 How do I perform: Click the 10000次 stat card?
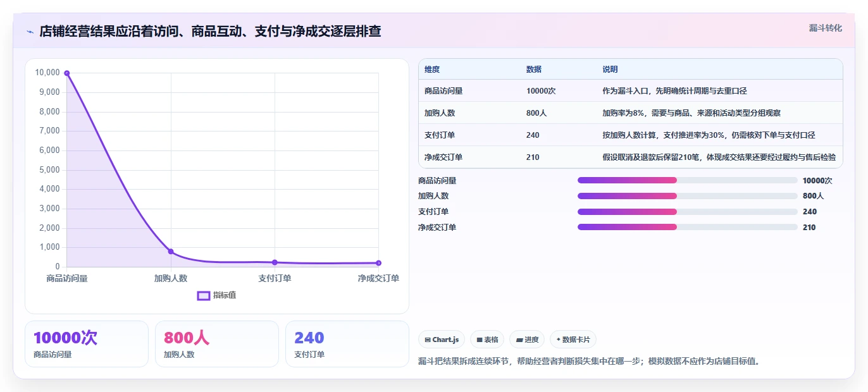[87, 344]
